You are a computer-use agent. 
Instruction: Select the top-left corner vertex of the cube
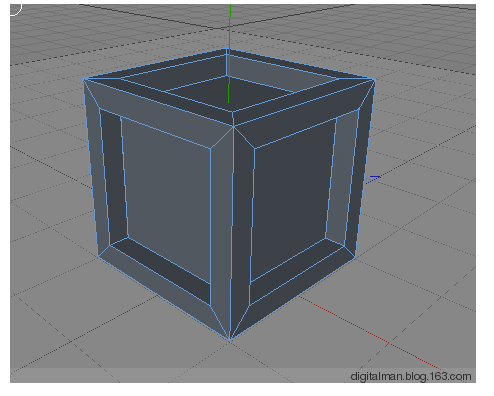(x=84, y=79)
